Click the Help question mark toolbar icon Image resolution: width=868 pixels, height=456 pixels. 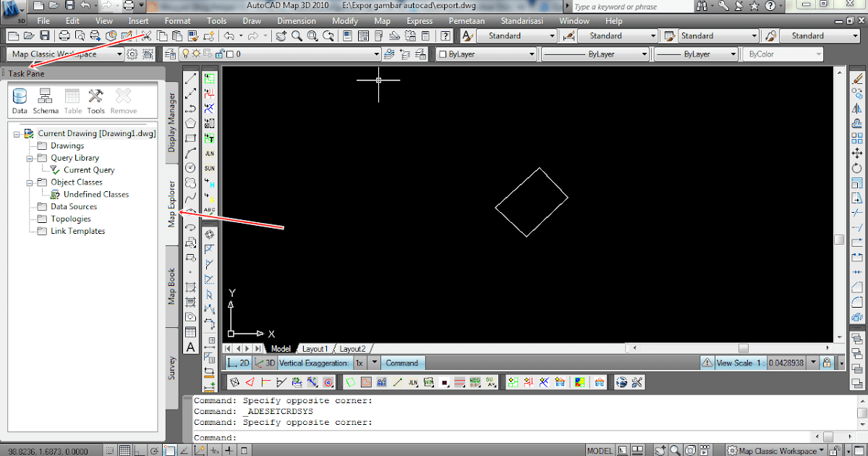[446, 35]
